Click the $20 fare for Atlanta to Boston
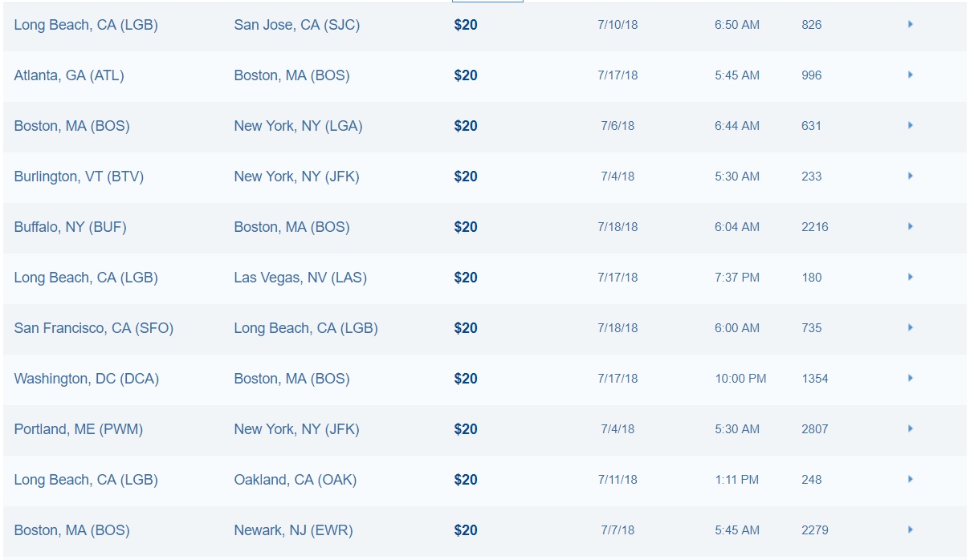970x560 pixels. point(466,75)
